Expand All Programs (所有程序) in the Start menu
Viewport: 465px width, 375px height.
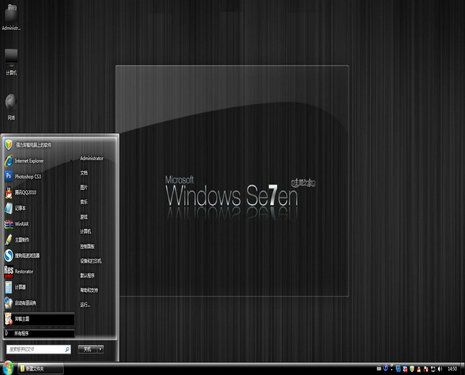click(39, 333)
